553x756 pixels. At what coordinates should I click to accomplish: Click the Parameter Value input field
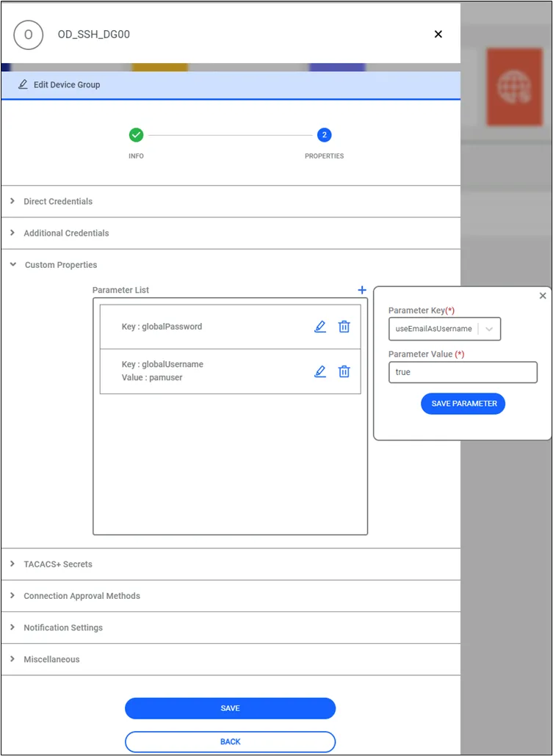point(463,372)
